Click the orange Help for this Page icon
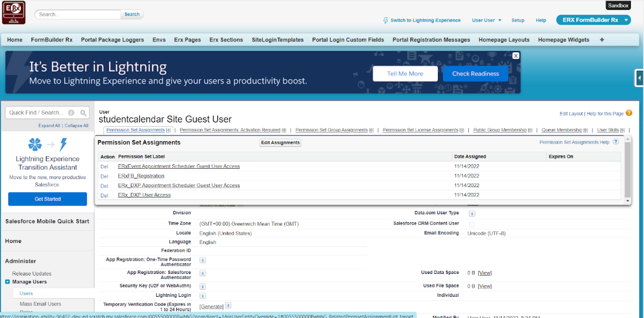 [629, 113]
